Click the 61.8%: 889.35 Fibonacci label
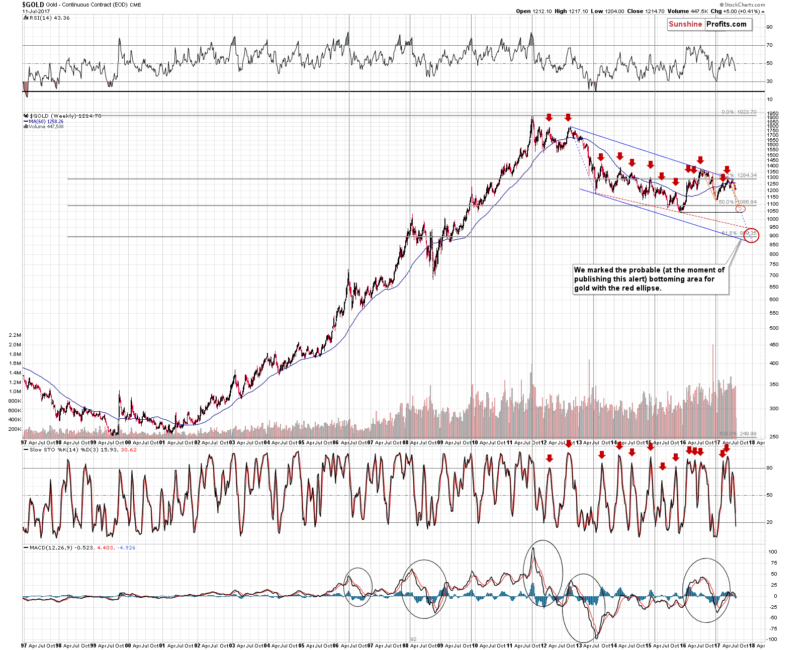The image size is (812, 650). click(x=739, y=233)
